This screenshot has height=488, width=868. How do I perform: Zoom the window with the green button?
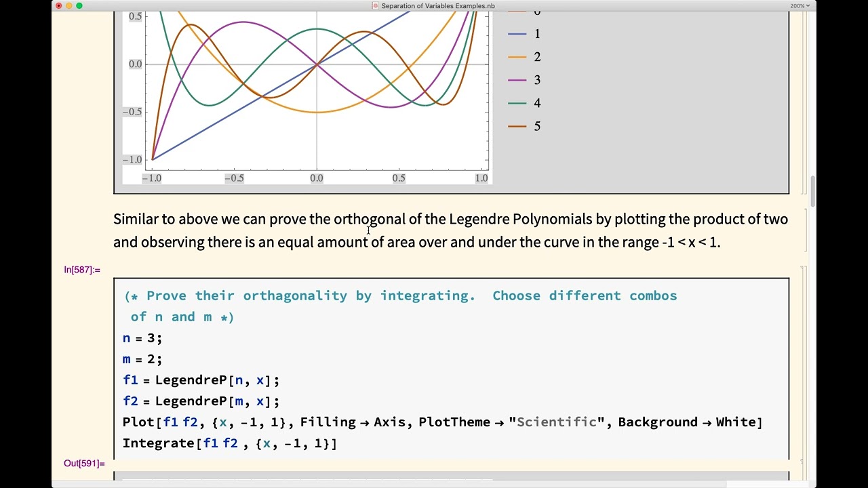click(79, 6)
